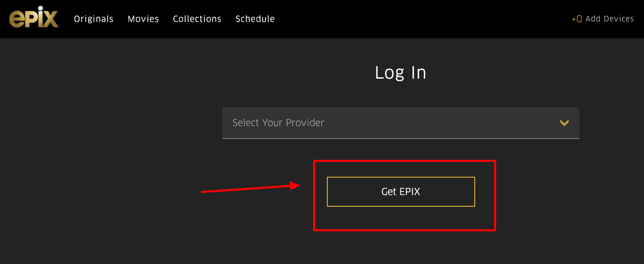The width and height of the screenshot is (644, 264).
Task: Expand provider list with gold chevron
Action: [x=564, y=123]
